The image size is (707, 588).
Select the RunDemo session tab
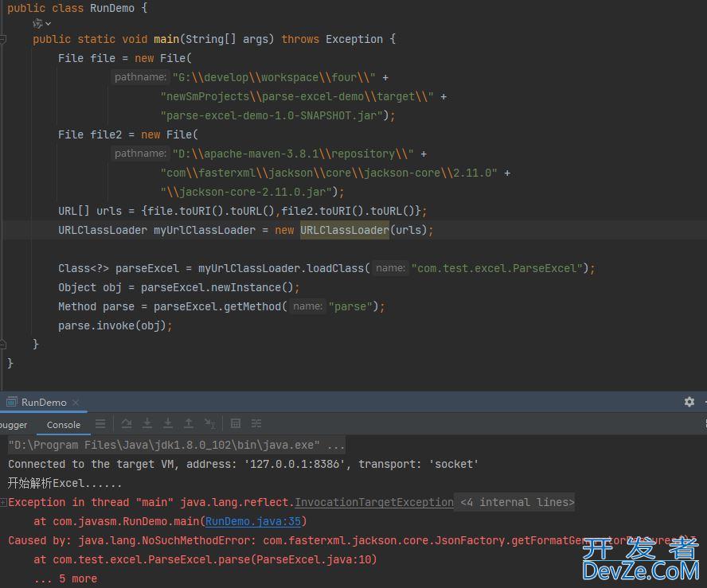[44, 403]
